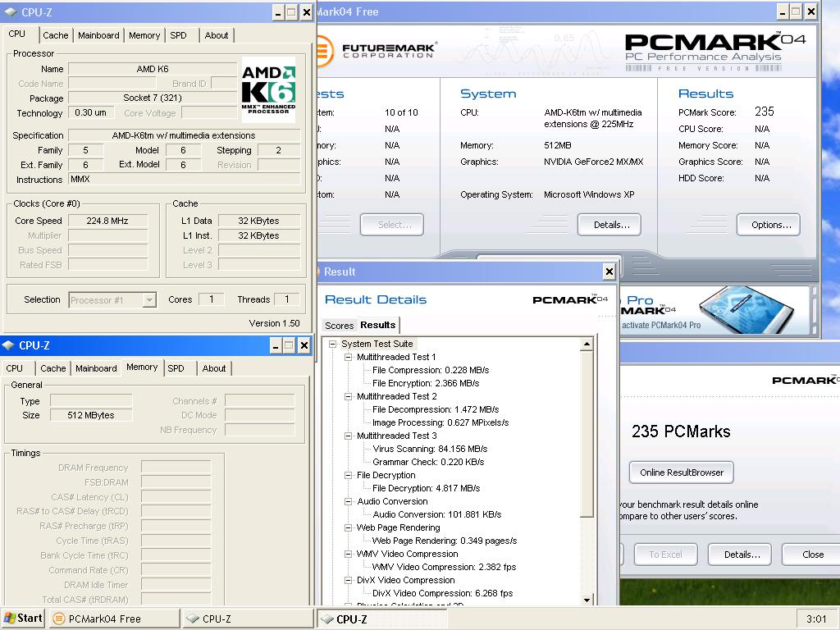Open About tab in top CPU-Z
This screenshot has height=630, width=840.
click(x=217, y=35)
